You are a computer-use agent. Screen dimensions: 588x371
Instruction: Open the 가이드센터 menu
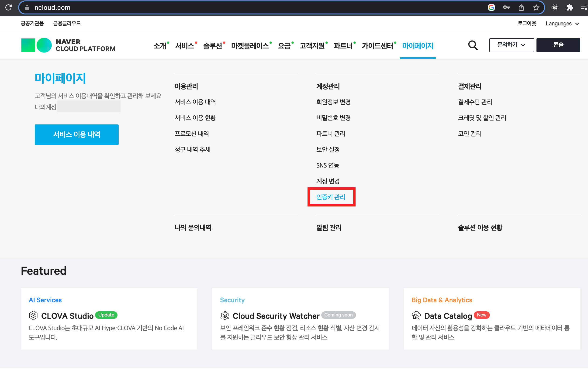point(377,46)
